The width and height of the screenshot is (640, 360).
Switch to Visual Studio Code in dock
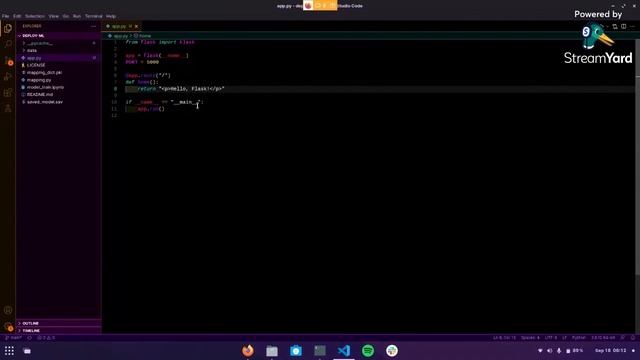click(x=344, y=351)
